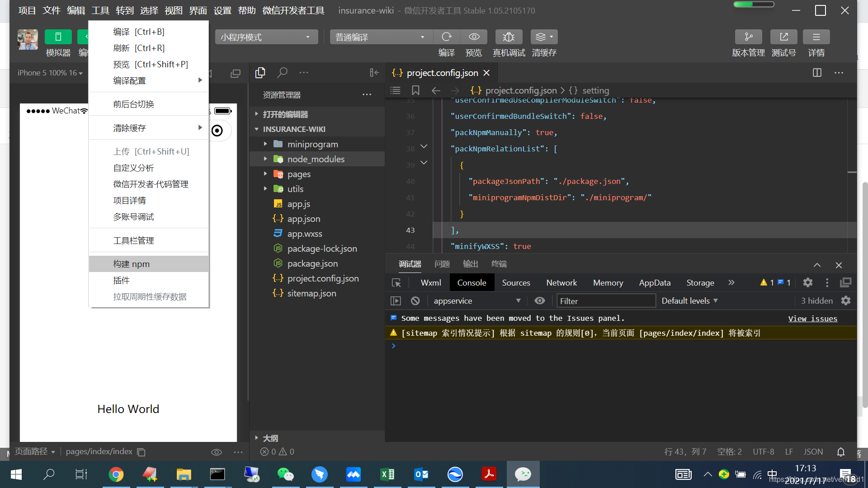Click the element inspector icon in debugger
868x488 pixels.
coord(396,283)
